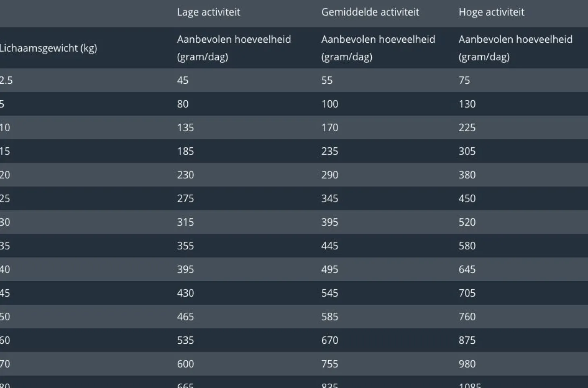Click the low activity value 600
This screenshot has height=388, width=588.
tap(185, 364)
